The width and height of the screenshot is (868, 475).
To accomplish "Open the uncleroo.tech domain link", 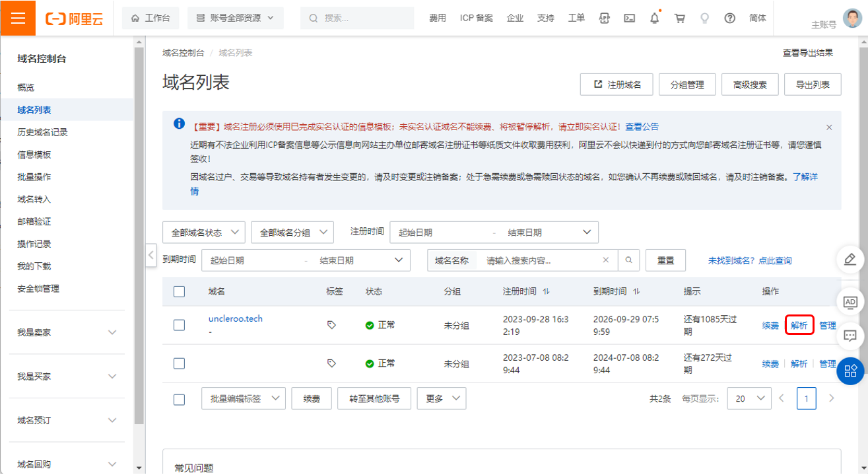I will pos(236,318).
